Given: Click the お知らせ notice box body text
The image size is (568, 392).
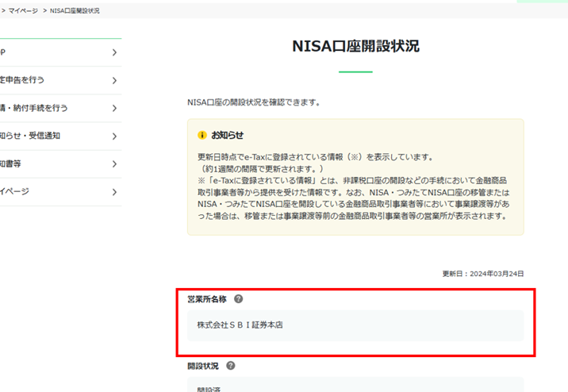Looking at the screenshot, I should [x=355, y=186].
